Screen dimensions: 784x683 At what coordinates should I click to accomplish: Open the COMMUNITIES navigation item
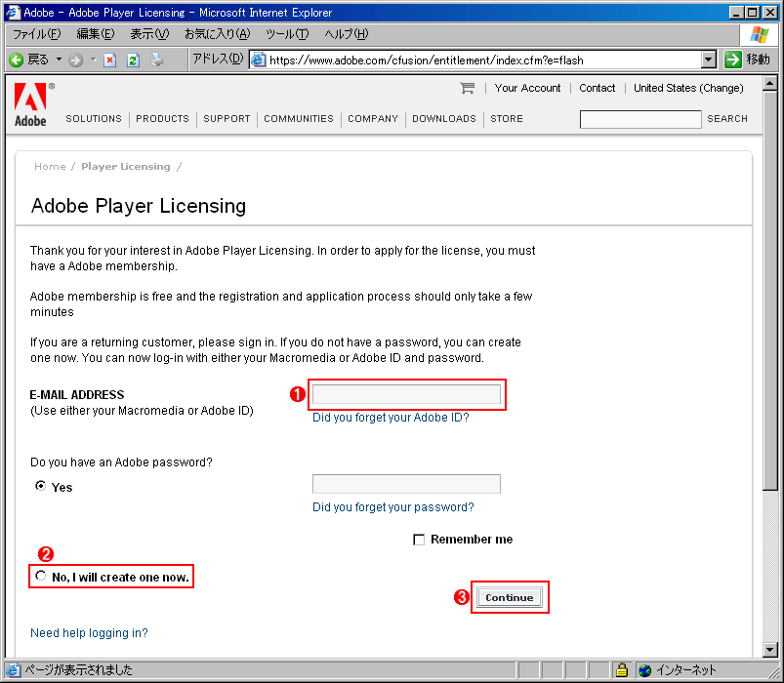point(299,119)
